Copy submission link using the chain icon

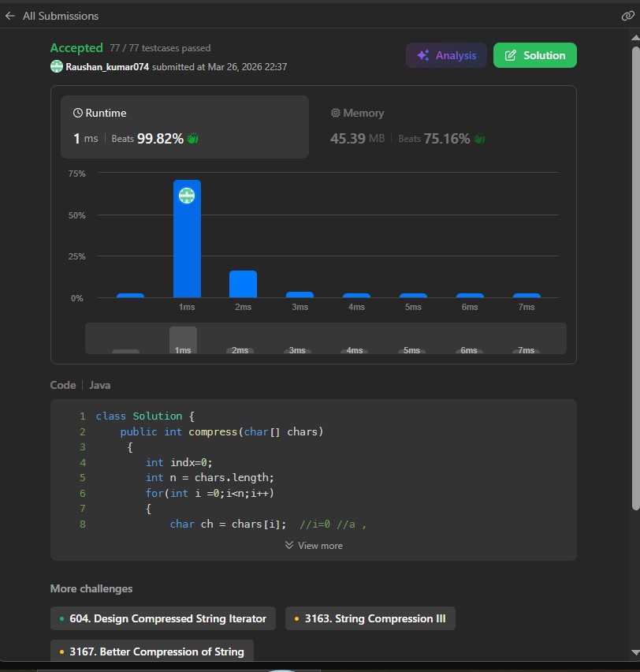pos(627,16)
